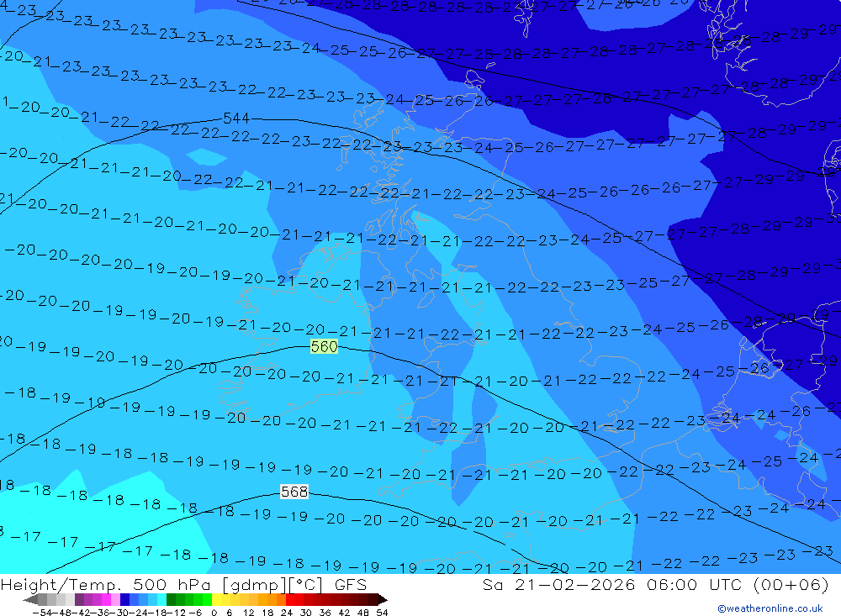The height and width of the screenshot is (616, 841).
Task: Click the '-30' legend scale label
Action: coord(119,613)
